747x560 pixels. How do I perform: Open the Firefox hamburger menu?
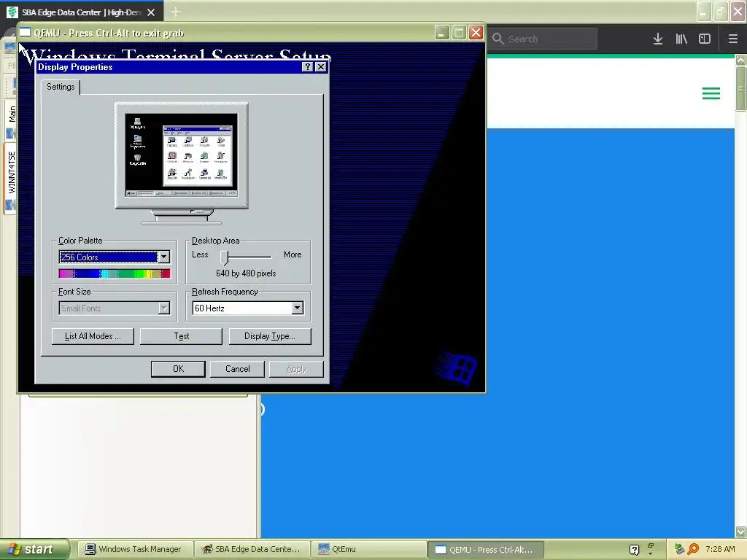(733, 39)
